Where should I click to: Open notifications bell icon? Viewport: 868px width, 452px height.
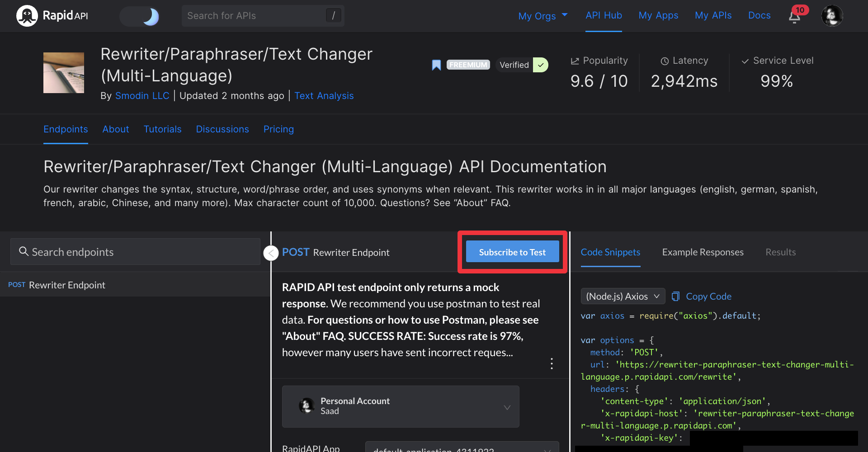795,17
